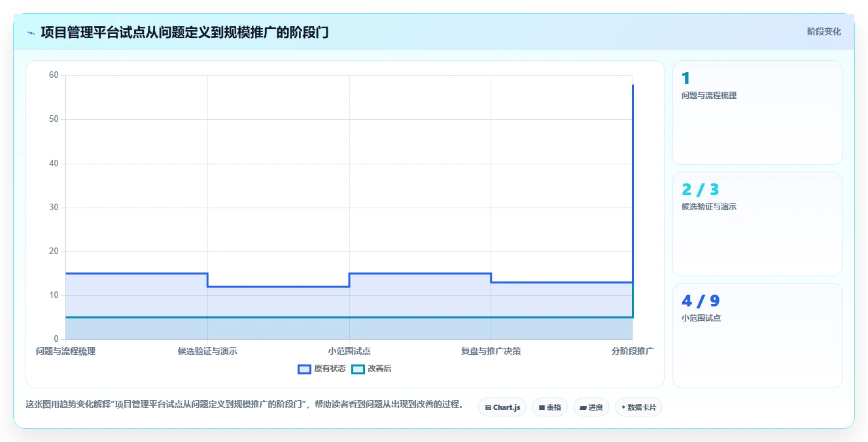
Task: Open the 4 / 9 小范围试点 card
Action: click(x=757, y=335)
